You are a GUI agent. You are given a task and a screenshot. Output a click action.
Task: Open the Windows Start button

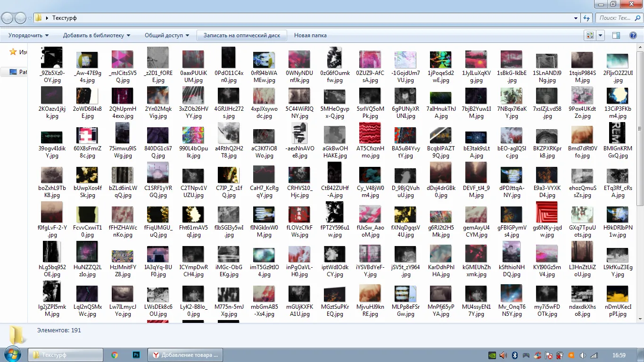click(13, 354)
